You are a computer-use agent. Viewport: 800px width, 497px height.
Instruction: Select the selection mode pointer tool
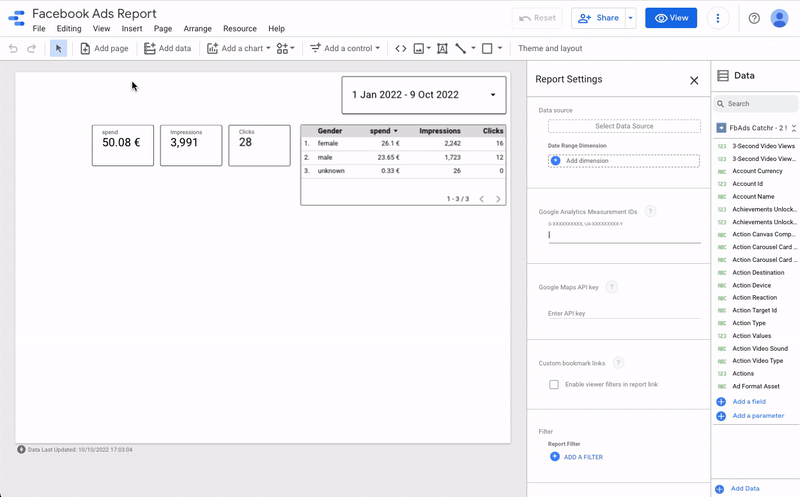coord(58,48)
